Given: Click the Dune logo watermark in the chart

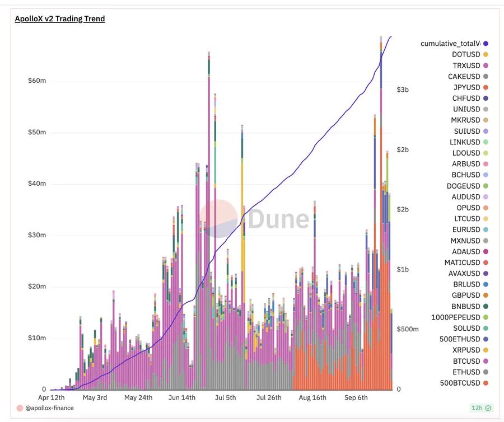Looking at the screenshot, I should click(x=255, y=219).
